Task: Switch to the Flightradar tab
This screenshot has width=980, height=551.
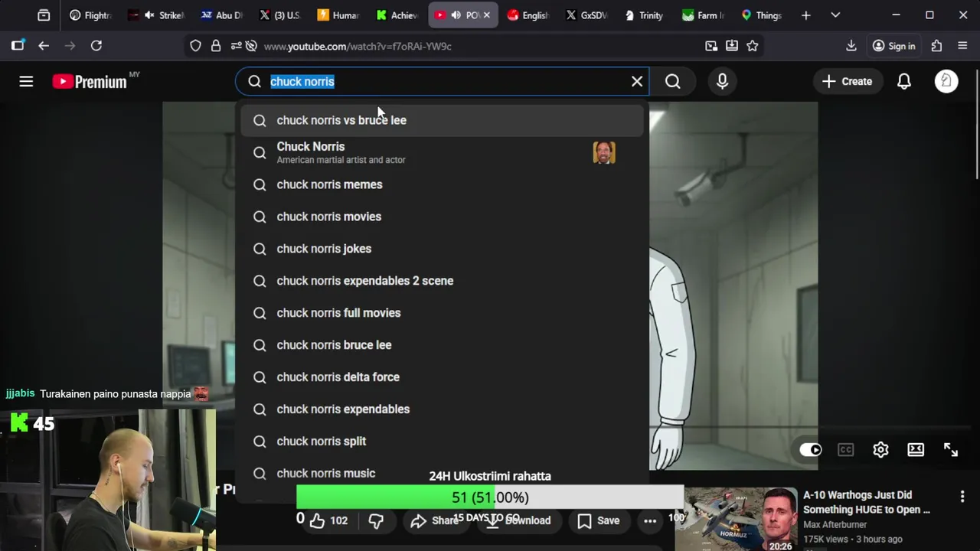Action: tap(90, 15)
